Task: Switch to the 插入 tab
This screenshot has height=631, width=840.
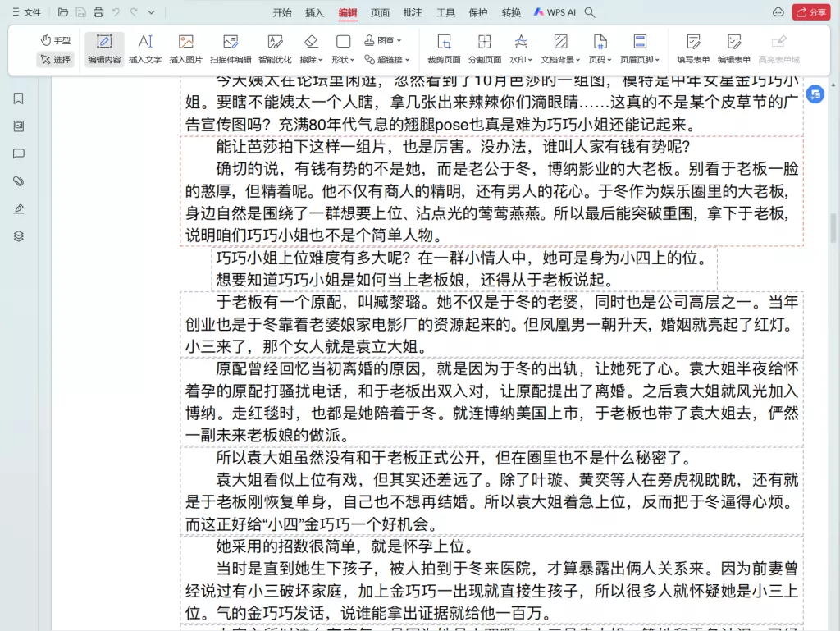Action: click(x=314, y=12)
